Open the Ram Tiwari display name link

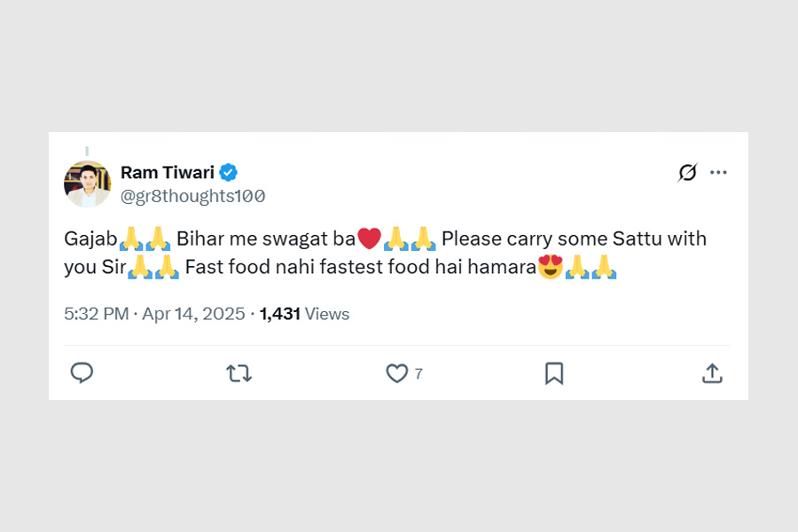click(168, 172)
